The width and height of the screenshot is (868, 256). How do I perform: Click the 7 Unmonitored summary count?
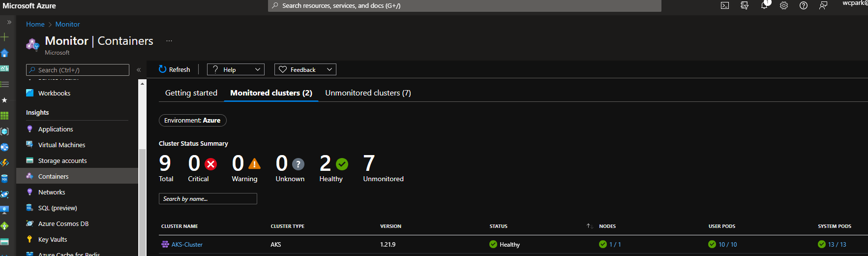[369, 163]
